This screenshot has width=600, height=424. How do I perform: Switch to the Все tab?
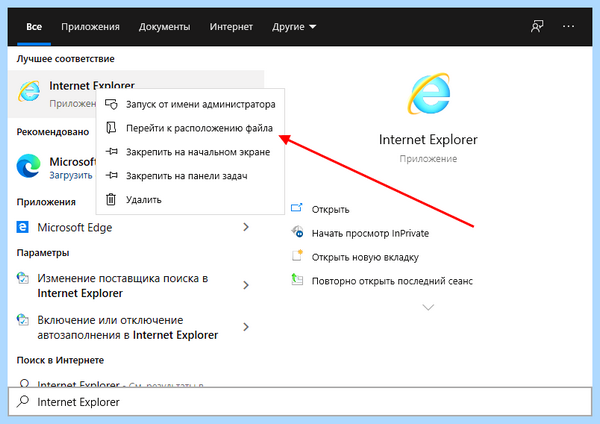pyautogui.click(x=34, y=27)
